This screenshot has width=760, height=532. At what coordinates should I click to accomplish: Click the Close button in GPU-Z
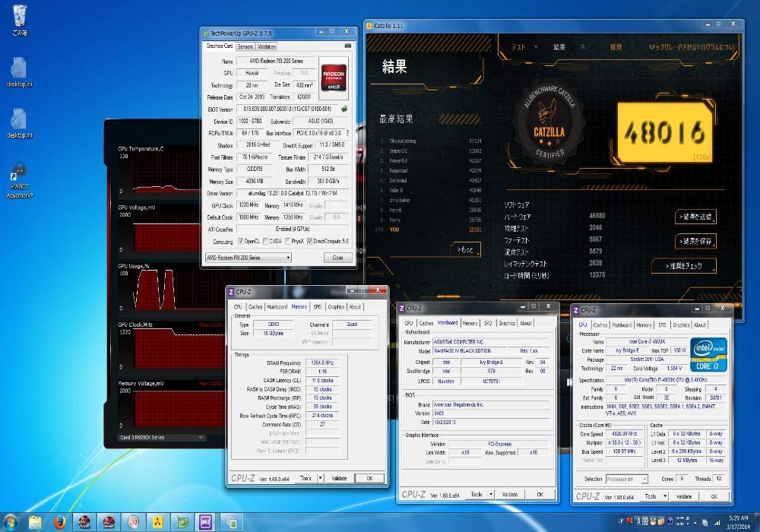coord(338,258)
